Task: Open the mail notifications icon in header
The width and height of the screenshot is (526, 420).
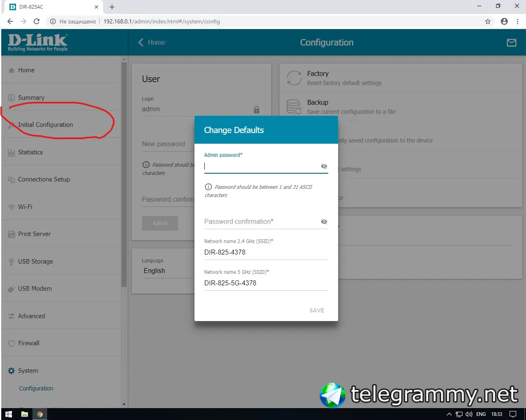Action: (x=512, y=43)
